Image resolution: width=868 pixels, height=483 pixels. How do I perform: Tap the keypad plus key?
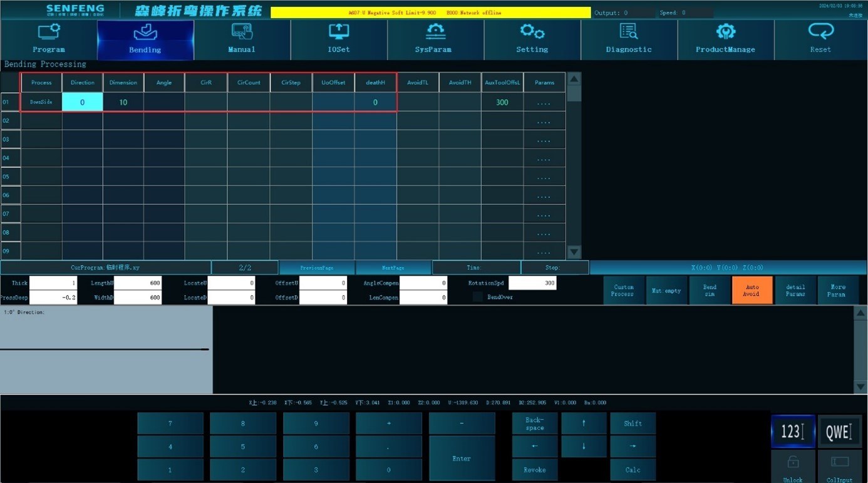(x=389, y=423)
